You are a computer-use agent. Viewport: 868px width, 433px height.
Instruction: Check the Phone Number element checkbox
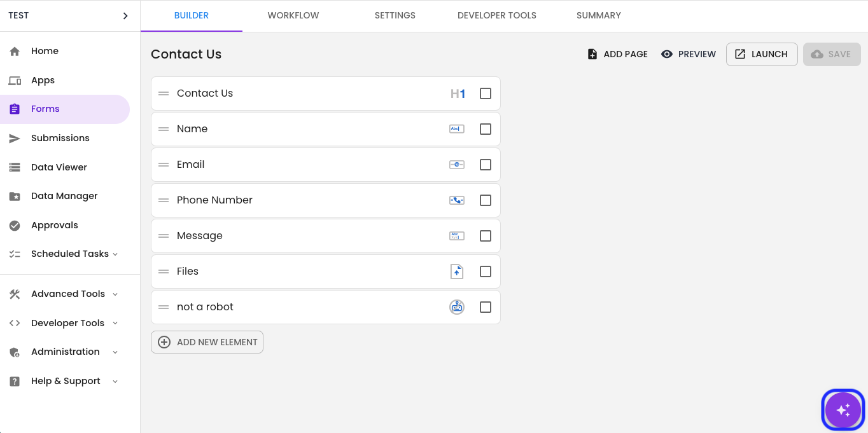pos(486,200)
